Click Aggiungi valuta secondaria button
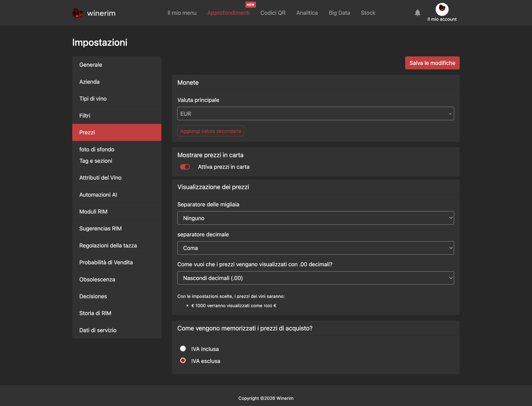Screen dimensions: 532x406 point(211,131)
